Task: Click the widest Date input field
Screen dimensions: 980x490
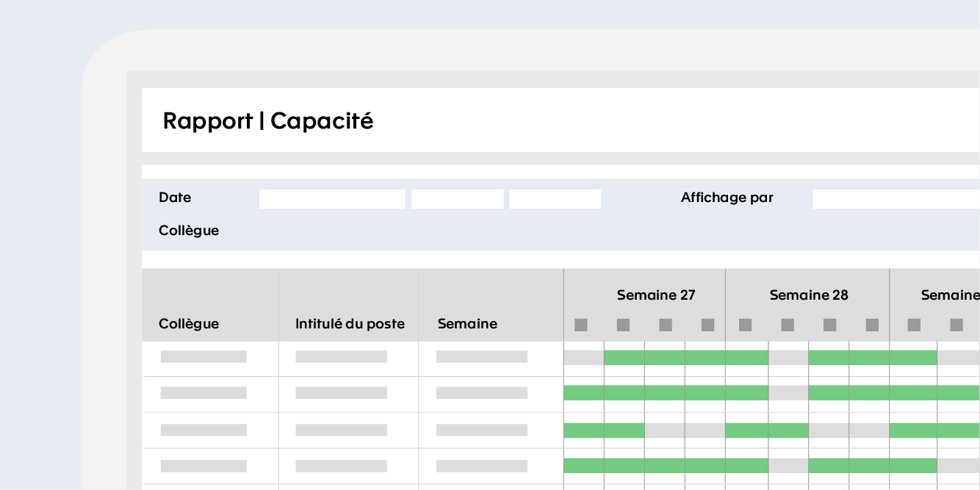Action: 332,199
